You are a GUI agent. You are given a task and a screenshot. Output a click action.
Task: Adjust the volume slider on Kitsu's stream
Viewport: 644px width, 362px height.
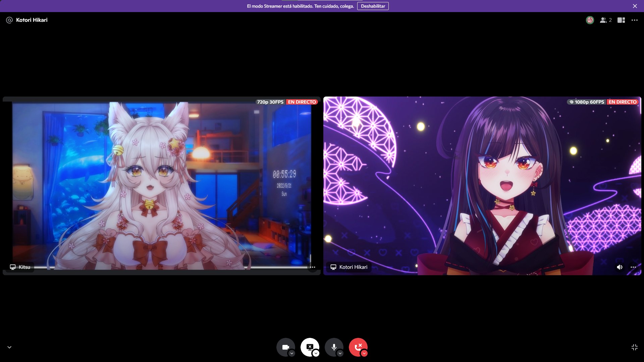click(x=168, y=267)
